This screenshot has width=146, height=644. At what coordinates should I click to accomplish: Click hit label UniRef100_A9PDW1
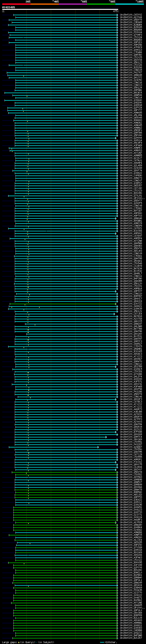(131, 90)
